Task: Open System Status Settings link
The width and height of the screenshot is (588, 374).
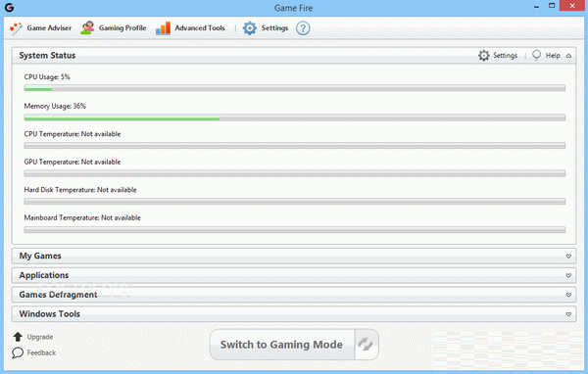Action: pos(505,56)
